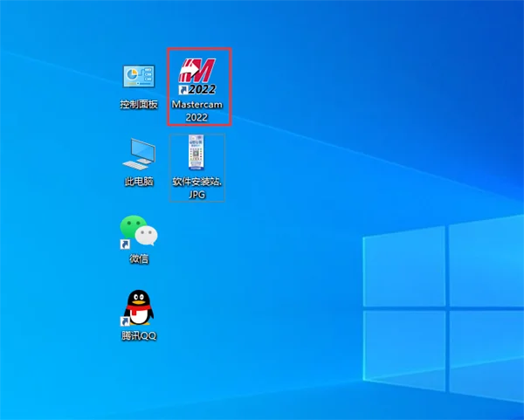Click the '此电脑' label text
The width and height of the screenshot is (524, 420).
tap(139, 182)
